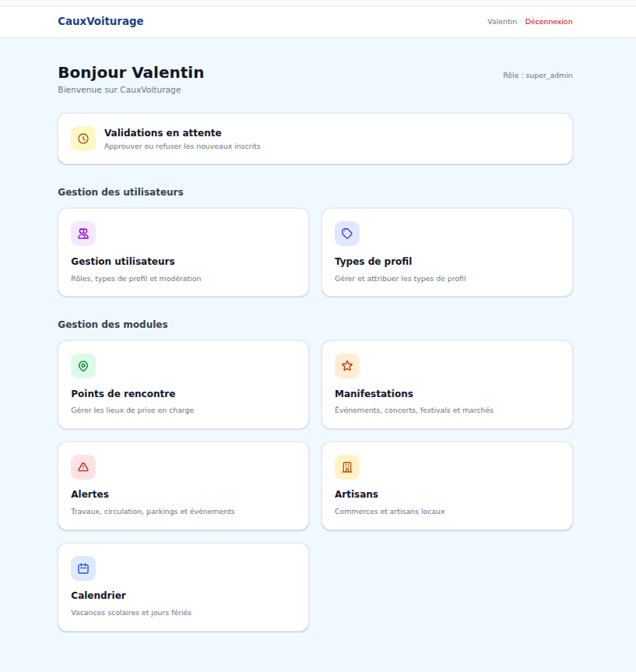Screen dimensions: 636x672
Task: Open the Alertes card title
Action: pos(90,494)
